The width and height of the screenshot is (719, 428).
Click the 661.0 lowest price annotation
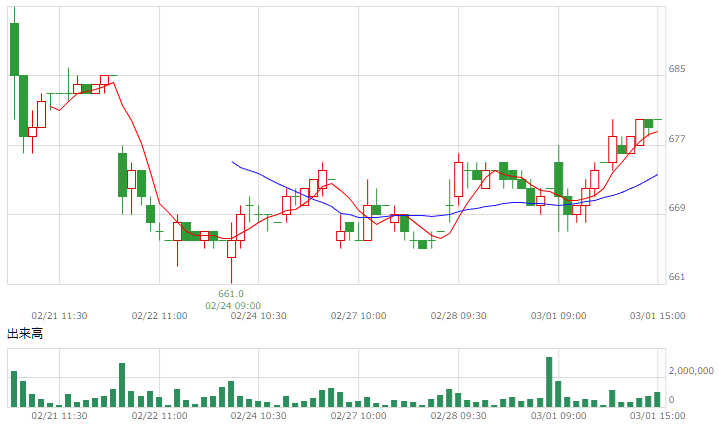coord(231,294)
